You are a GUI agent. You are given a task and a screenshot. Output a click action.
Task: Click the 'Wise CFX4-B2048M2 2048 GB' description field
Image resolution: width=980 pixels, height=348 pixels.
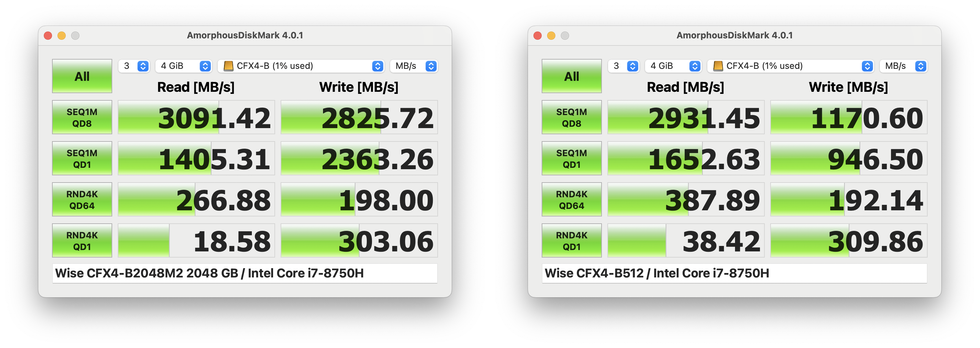click(245, 273)
